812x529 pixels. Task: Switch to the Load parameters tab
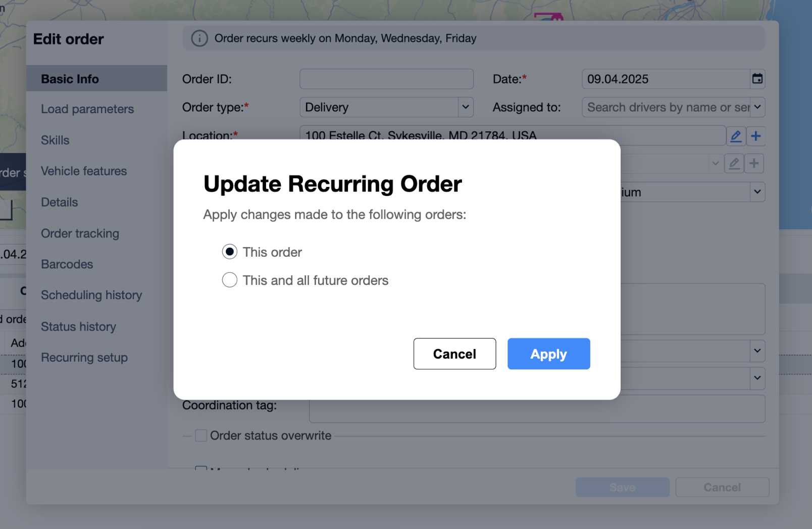point(87,109)
